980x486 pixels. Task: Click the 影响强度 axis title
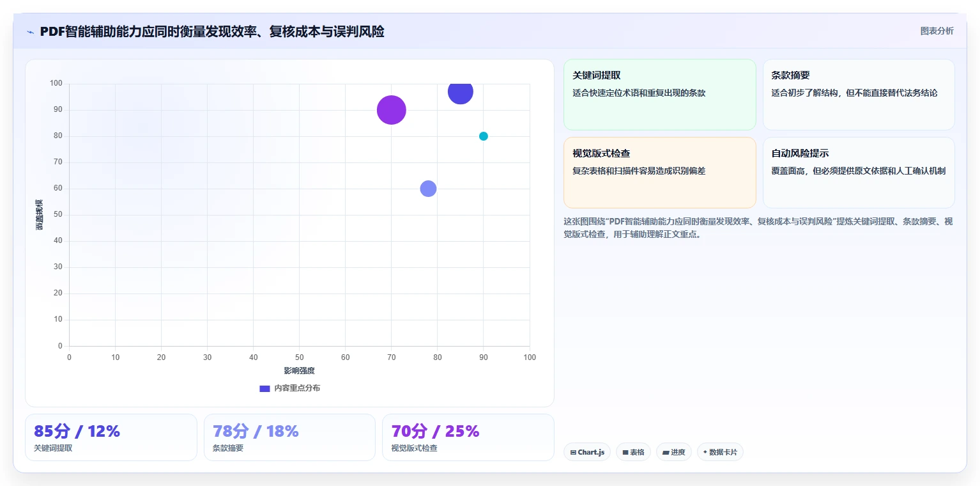coord(299,371)
